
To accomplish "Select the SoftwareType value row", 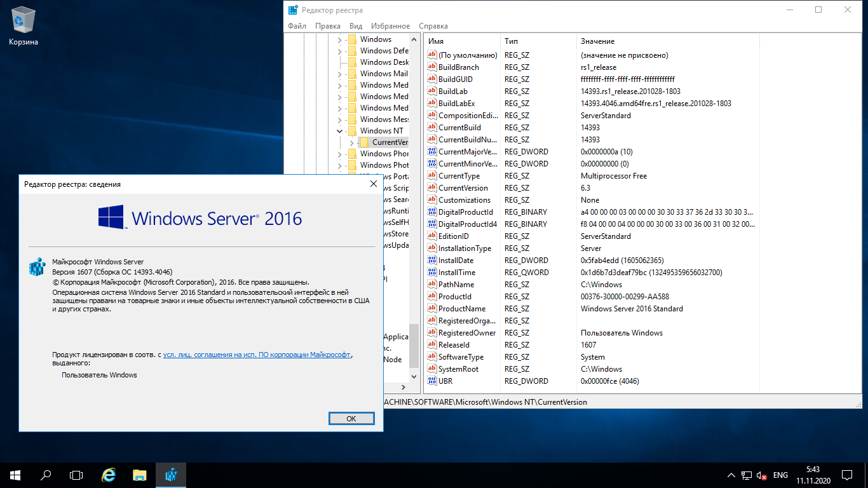I will pyautogui.click(x=591, y=357).
